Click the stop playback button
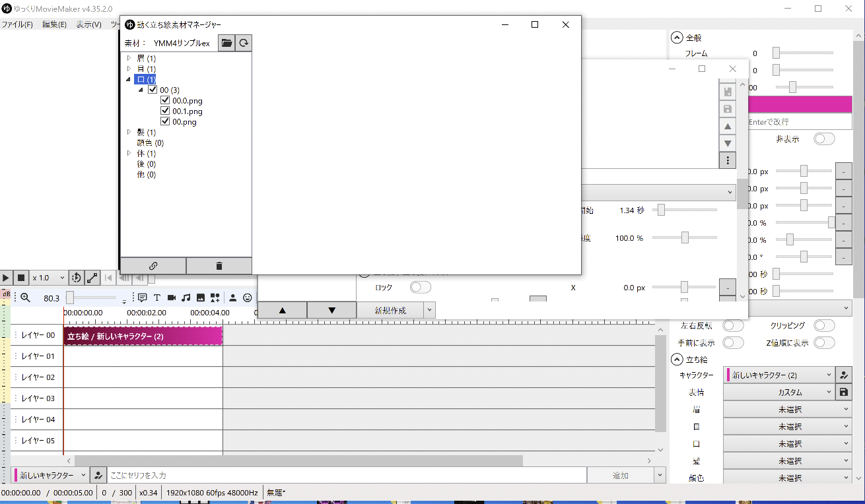The image size is (865, 504). 20,278
